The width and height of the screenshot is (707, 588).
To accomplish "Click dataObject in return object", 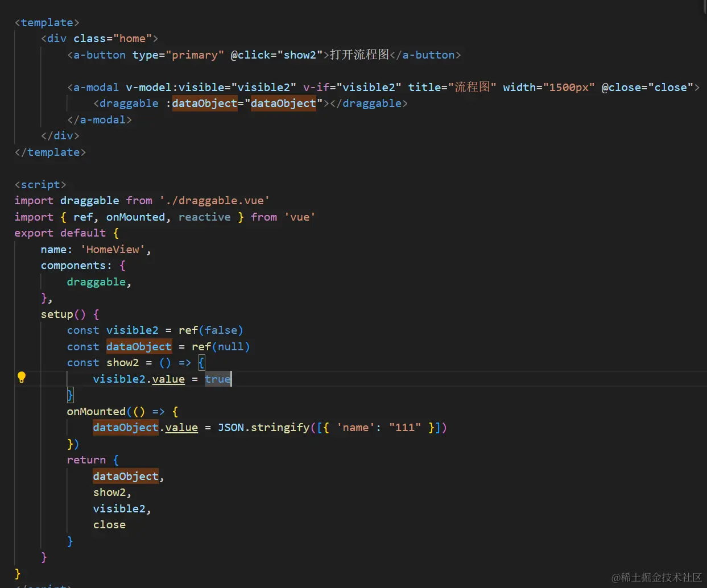I will click(x=126, y=477).
